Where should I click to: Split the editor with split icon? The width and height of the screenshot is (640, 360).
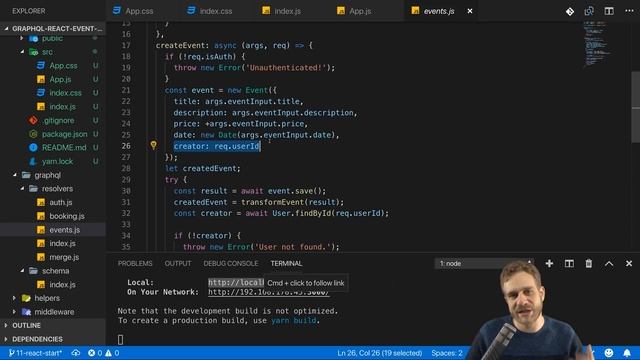pyautogui.click(x=609, y=11)
